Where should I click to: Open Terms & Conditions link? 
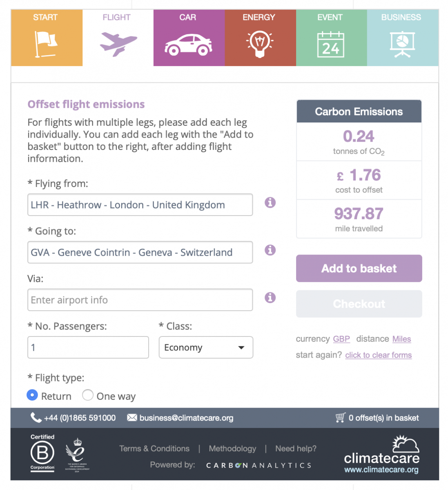pyautogui.click(x=154, y=448)
